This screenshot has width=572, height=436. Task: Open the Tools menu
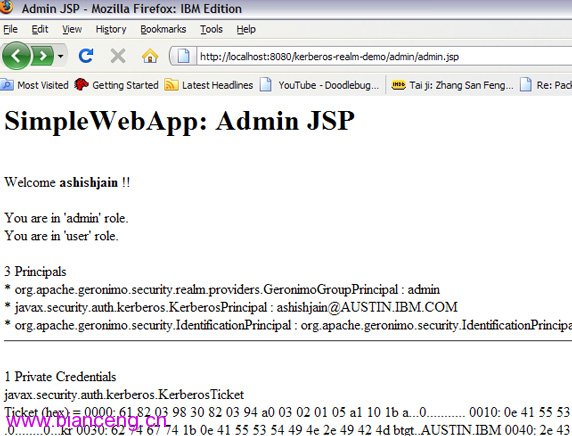click(211, 29)
